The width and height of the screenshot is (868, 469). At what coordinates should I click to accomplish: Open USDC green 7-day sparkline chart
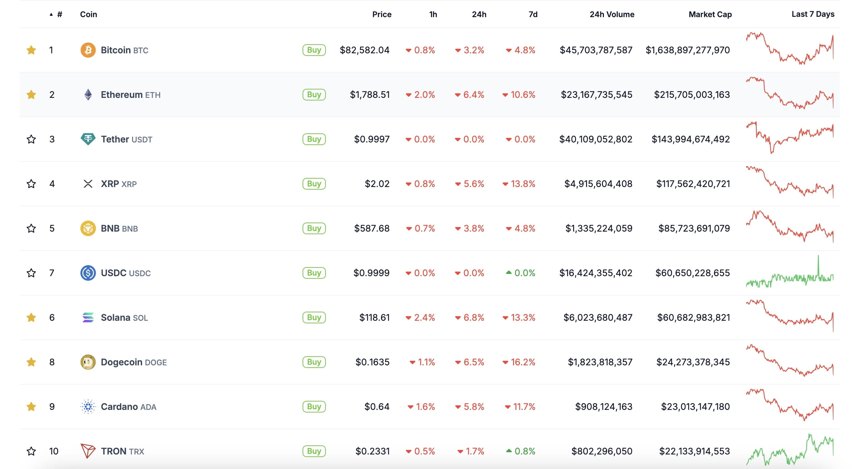790,273
